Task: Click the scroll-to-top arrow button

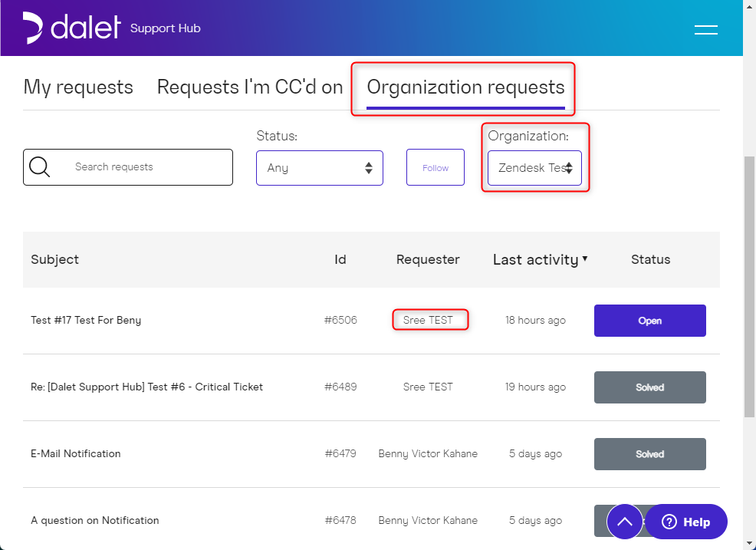Action: click(625, 522)
